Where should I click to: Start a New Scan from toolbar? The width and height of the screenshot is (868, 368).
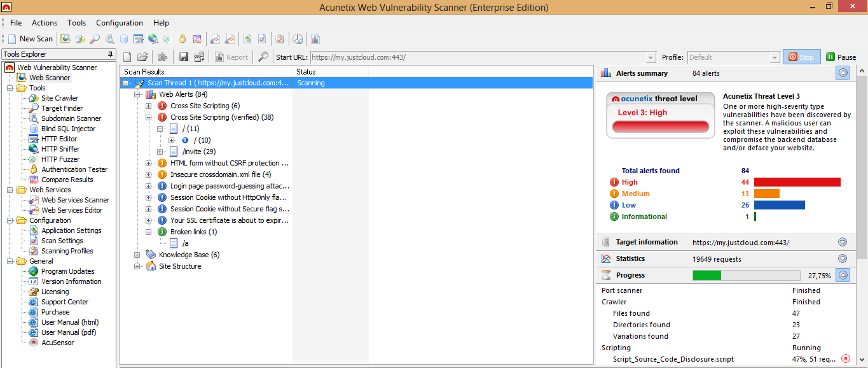[30, 39]
